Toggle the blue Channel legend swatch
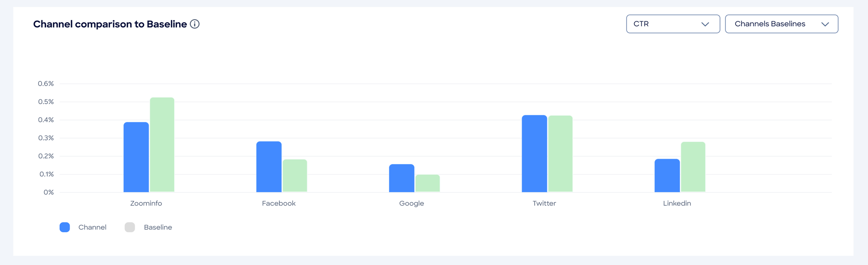Screen dimensions: 868x265 [x=65, y=227]
